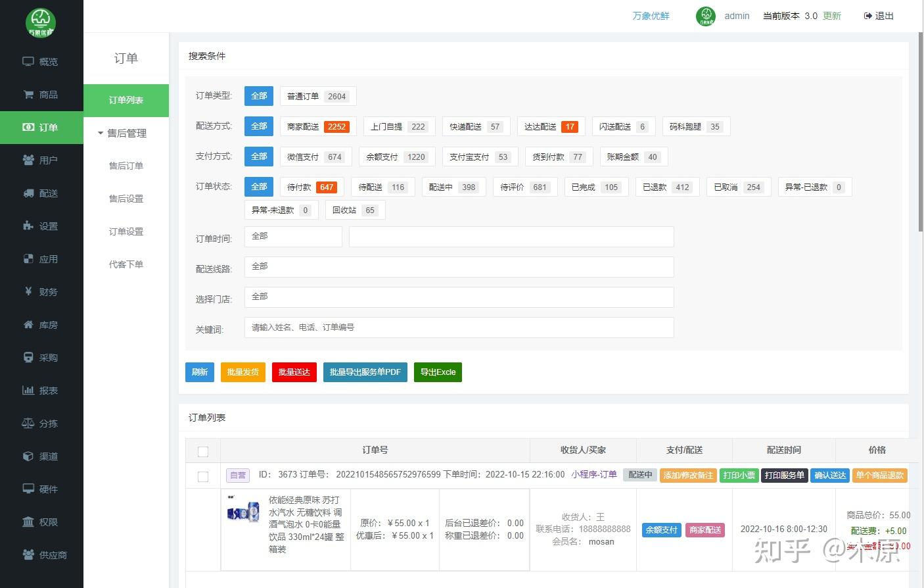The image size is (924, 588).
Task: Open 库房 home icon sidebar item
Action: pos(41,325)
